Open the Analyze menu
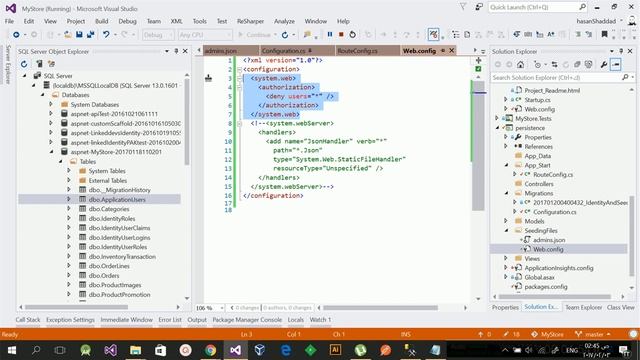 point(284,21)
